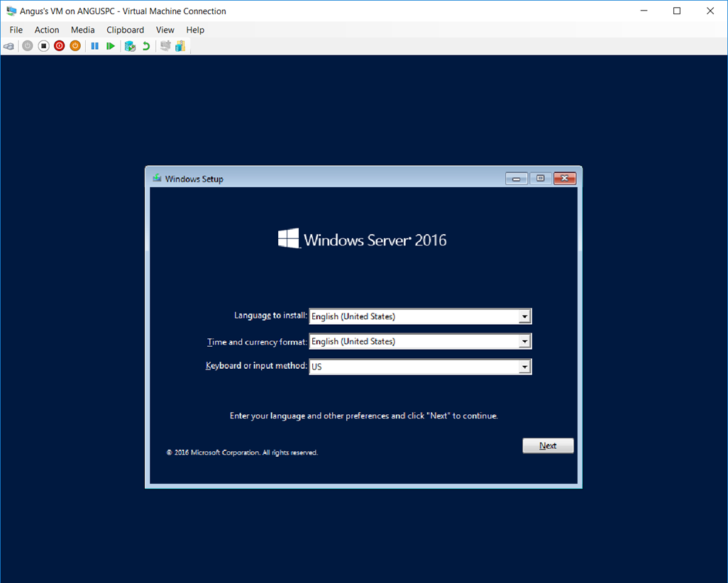Maximize the Virtual Machine Connection window

click(677, 11)
